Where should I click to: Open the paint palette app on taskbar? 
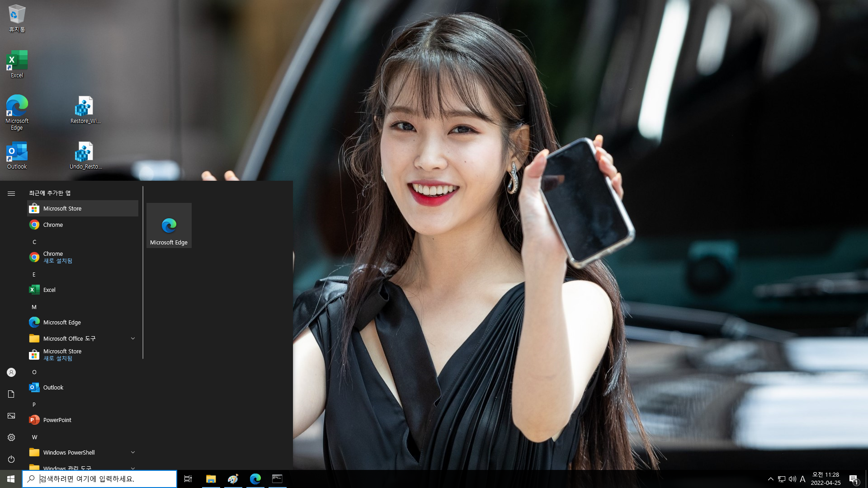click(233, 479)
